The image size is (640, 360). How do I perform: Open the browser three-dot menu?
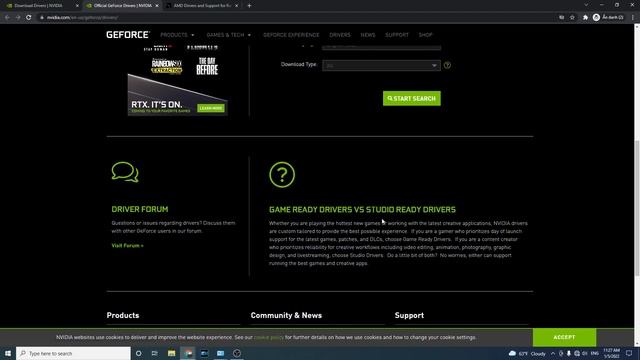(633, 18)
